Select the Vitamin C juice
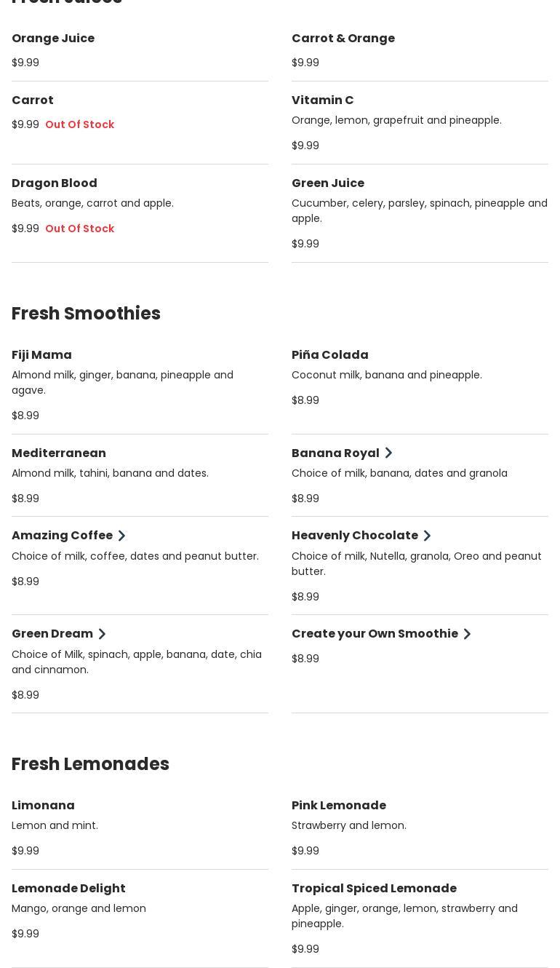The image size is (560, 968). point(322,100)
